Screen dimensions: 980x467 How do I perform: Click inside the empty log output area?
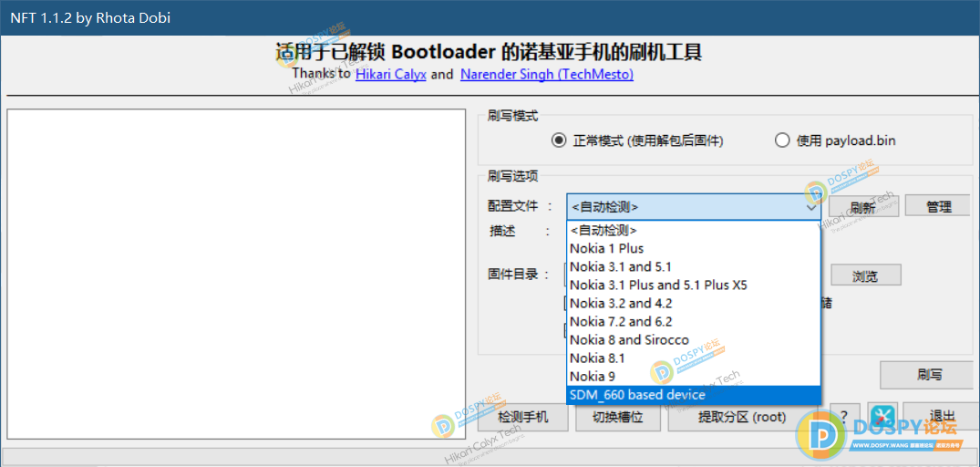pyautogui.click(x=236, y=274)
